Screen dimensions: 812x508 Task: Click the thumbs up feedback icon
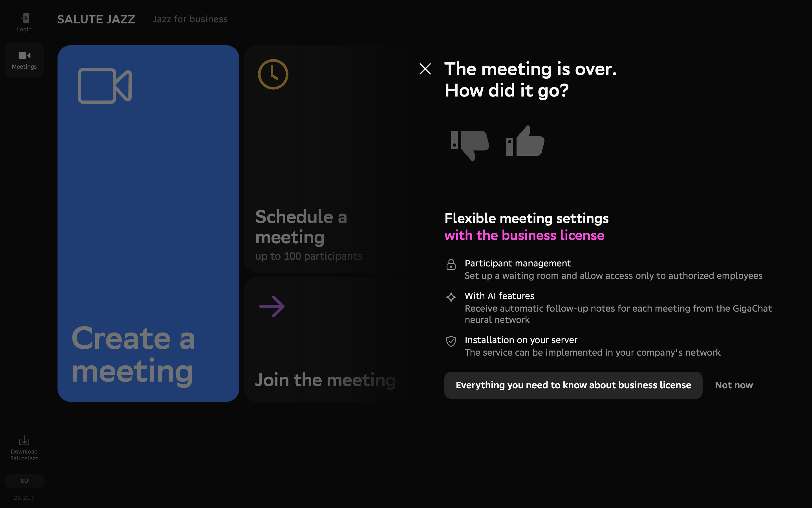coord(525,141)
